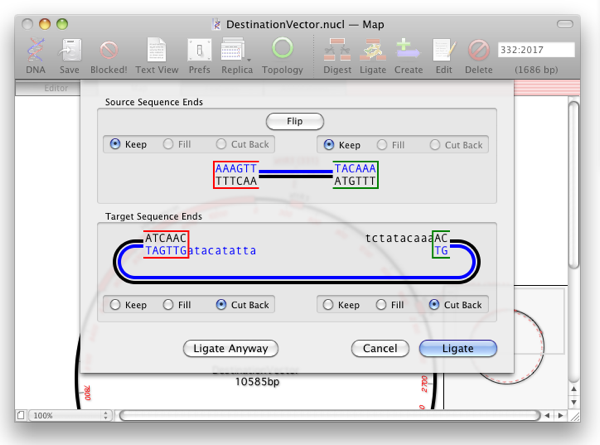Click the blue Ligate confirm button
The height and width of the screenshot is (445, 600).
(458, 348)
